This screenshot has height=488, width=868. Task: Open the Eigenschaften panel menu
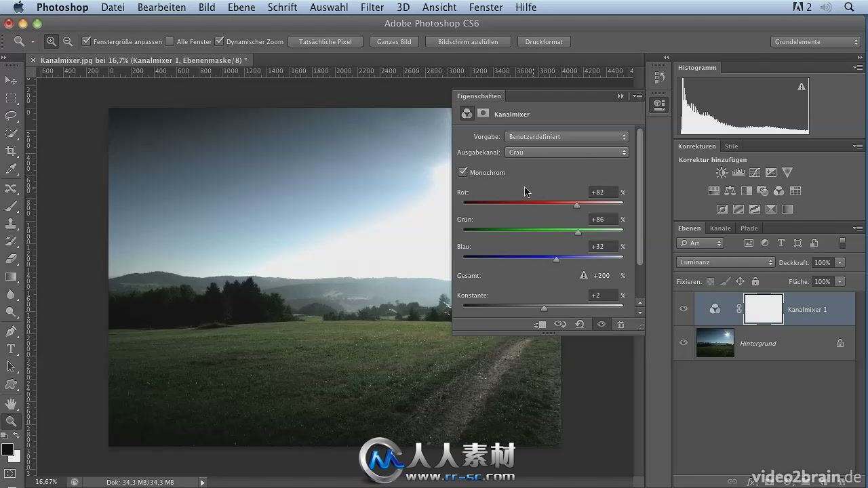pos(637,96)
